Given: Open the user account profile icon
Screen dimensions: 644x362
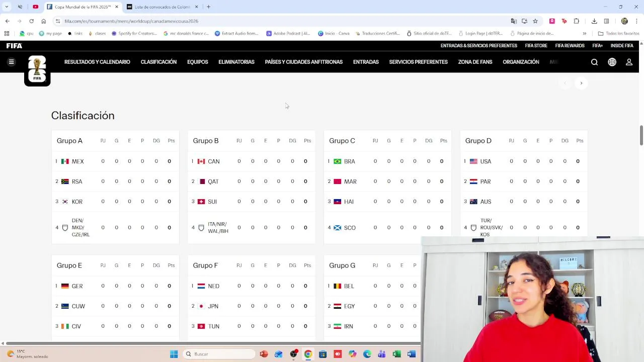Looking at the screenshot, I should [629, 62].
